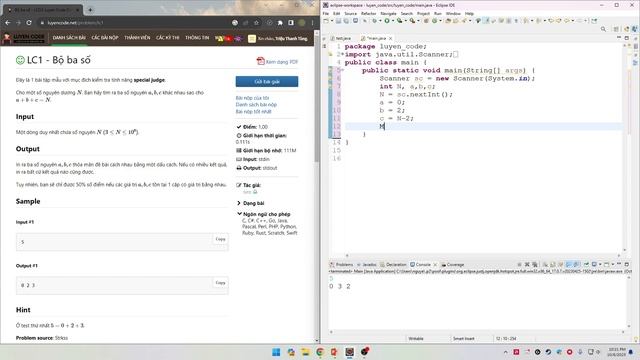Viewport: 640px width, 360px height.
Task: Click Remove All Terminated Launches console icon
Action: pos(535,264)
